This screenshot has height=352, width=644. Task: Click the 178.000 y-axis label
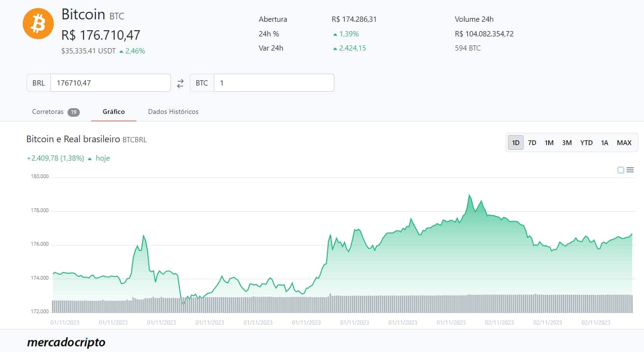[40, 211]
